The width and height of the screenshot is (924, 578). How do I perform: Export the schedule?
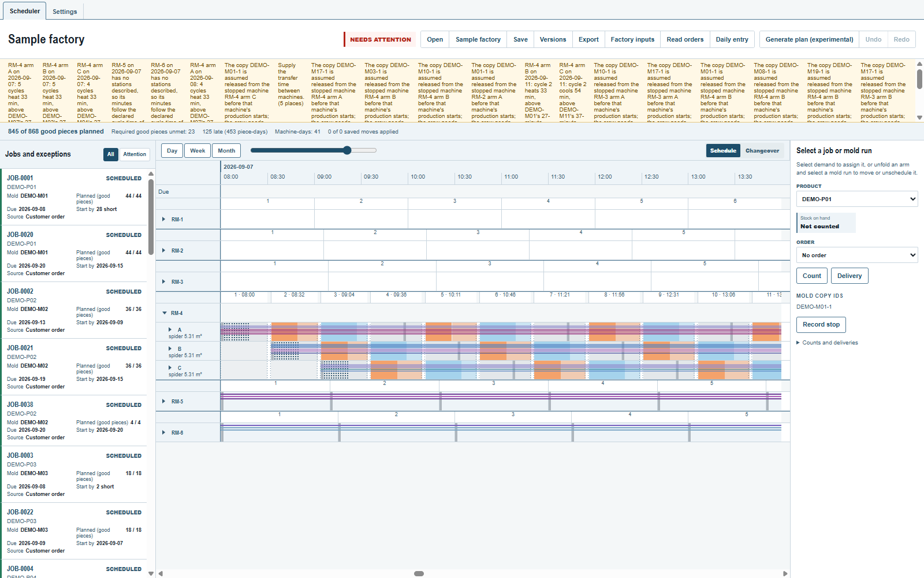pos(588,39)
